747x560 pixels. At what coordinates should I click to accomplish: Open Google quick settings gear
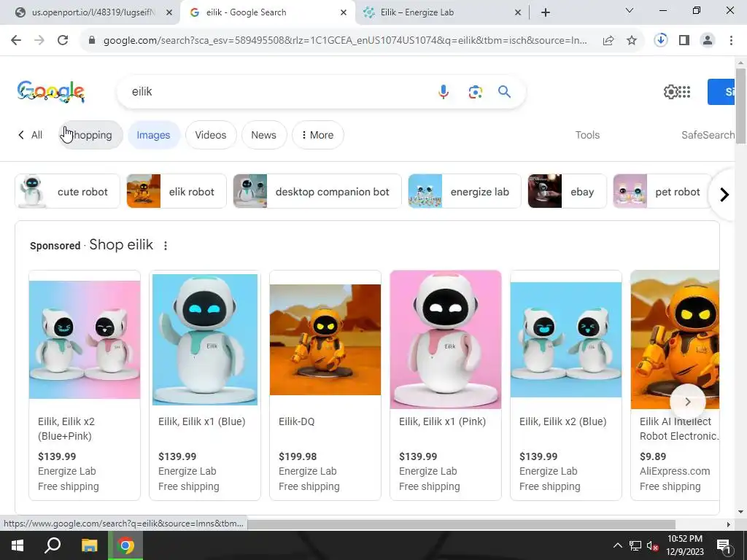pyautogui.click(x=670, y=92)
